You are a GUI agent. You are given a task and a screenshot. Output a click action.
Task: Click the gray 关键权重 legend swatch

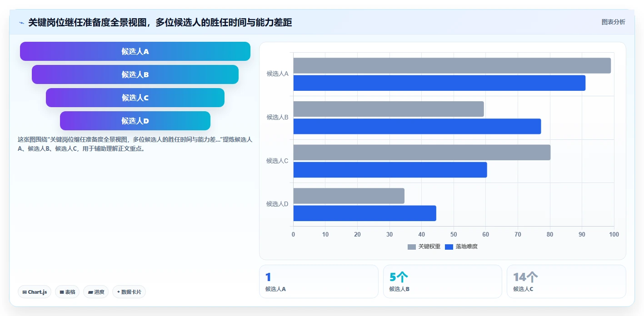[411, 247]
